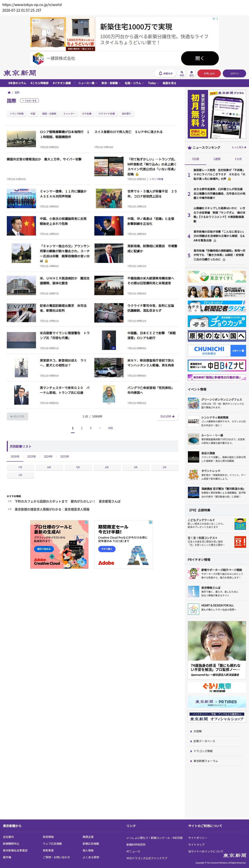Open the トランプ政権 tag on article
The image size is (249, 868).
(156, 179)
